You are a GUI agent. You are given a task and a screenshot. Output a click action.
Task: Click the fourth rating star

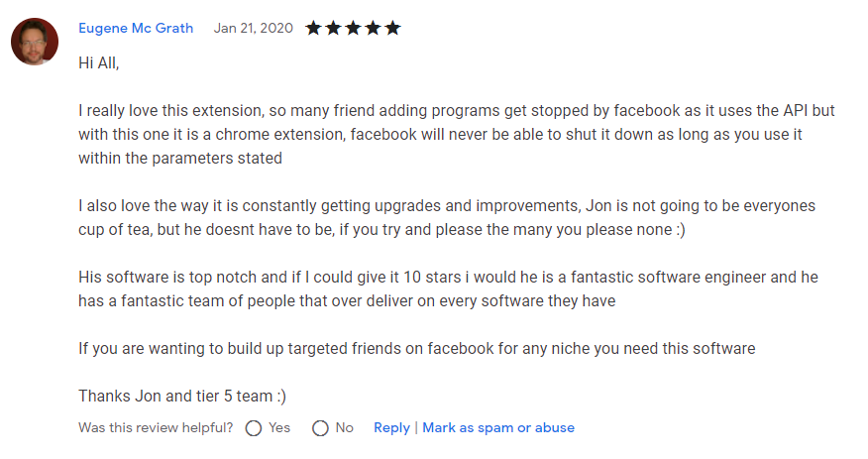click(x=373, y=28)
